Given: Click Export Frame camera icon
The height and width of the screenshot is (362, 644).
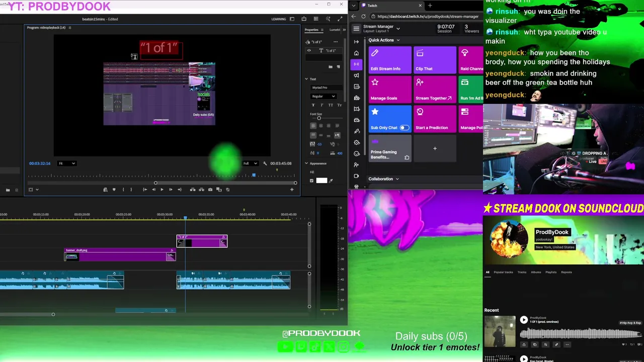Looking at the screenshot, I should [210, 190].
